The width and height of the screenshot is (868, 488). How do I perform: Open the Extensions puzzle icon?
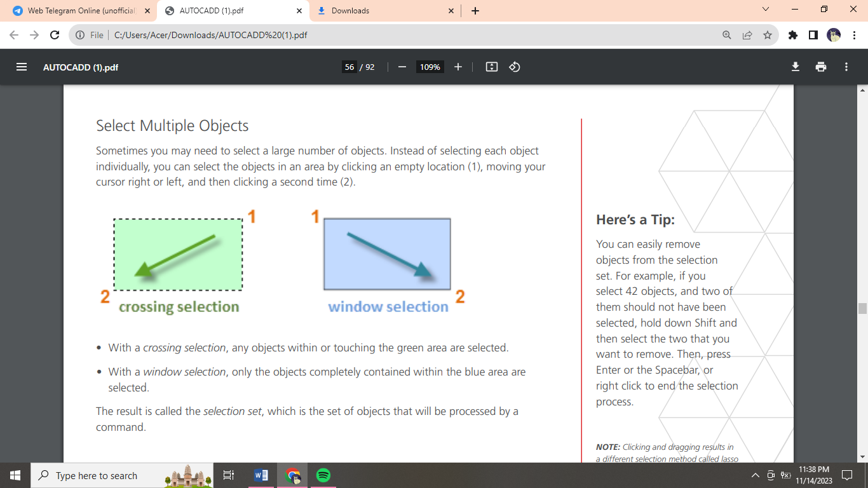click(792, 35)
